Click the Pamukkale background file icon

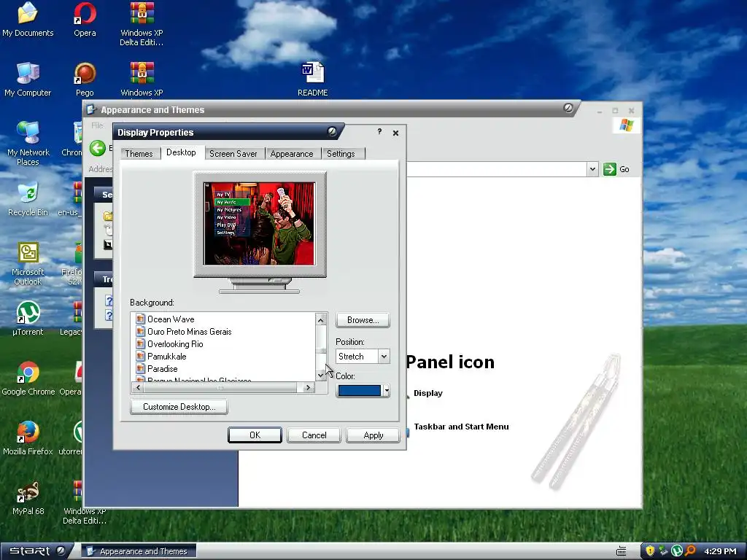click(x=140, y=356)
